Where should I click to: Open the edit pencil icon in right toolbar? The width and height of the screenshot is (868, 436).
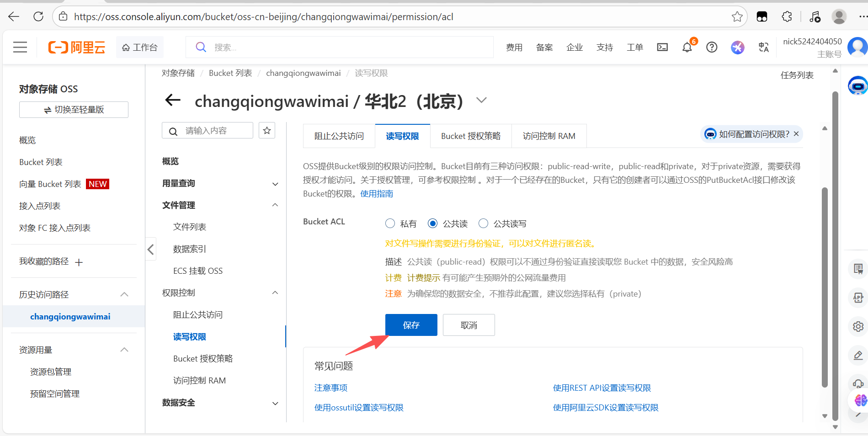858,356
